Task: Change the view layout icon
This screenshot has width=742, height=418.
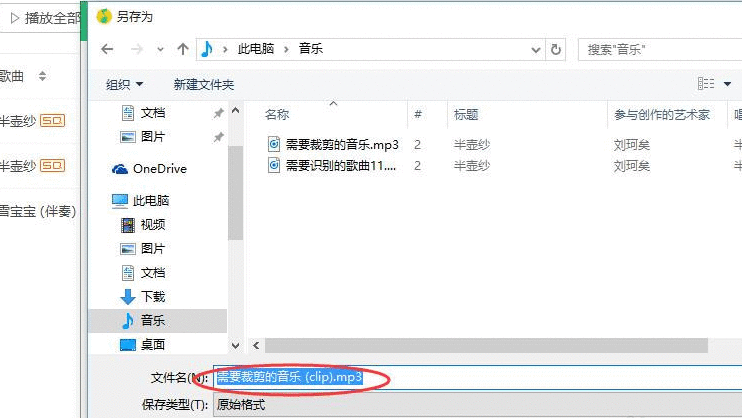Action: [706, 84]
